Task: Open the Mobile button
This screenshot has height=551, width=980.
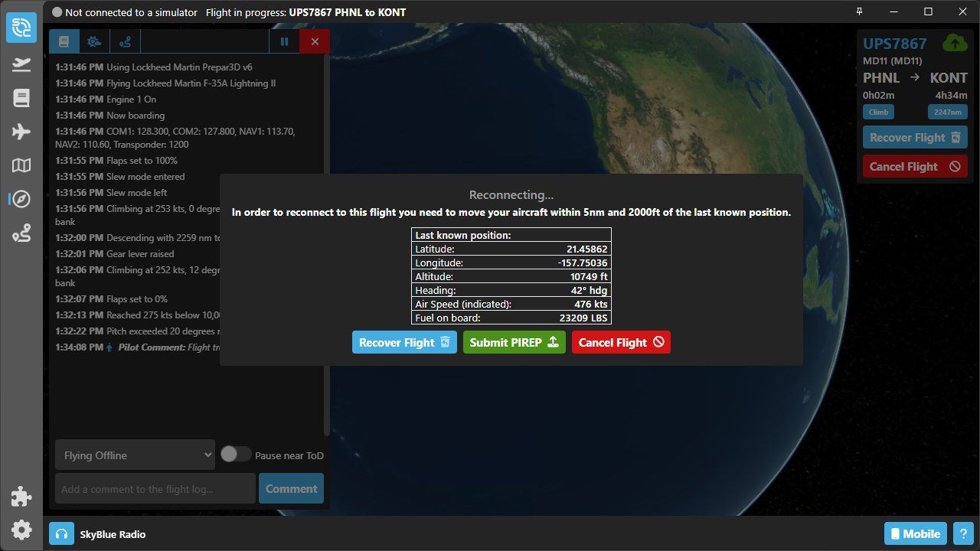Action: point(916,533)
